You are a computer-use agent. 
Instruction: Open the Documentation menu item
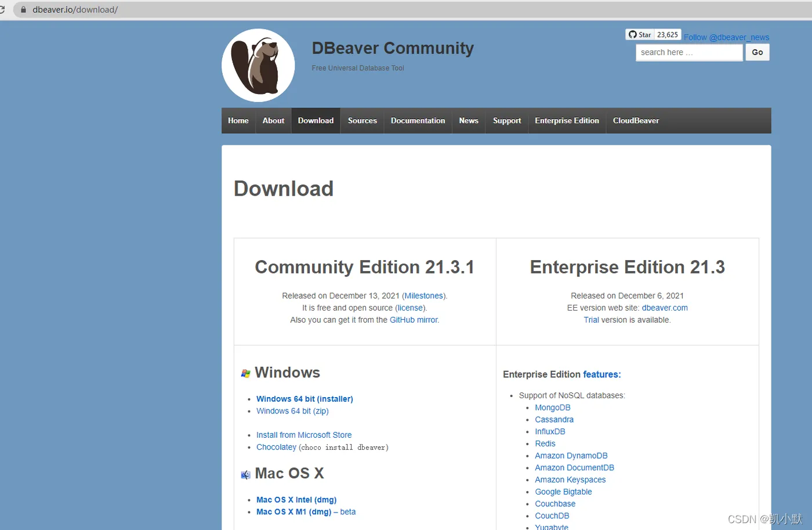tap(418, 121)
